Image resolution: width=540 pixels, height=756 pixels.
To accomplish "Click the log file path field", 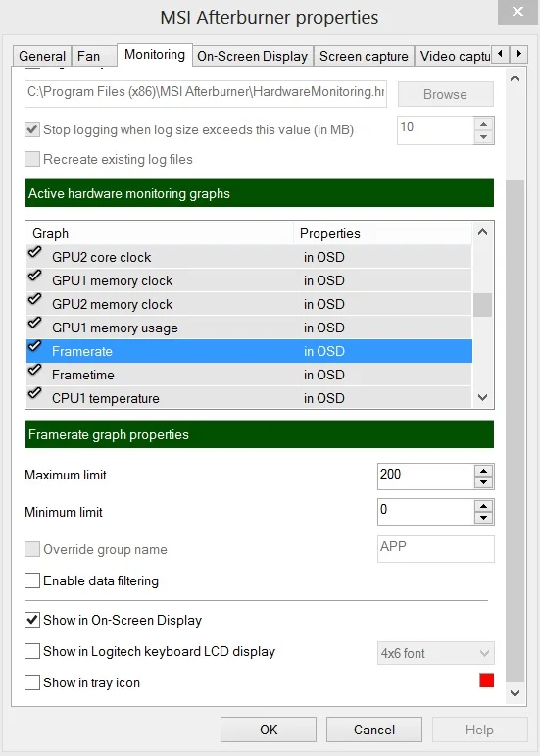I will point(206,94).
